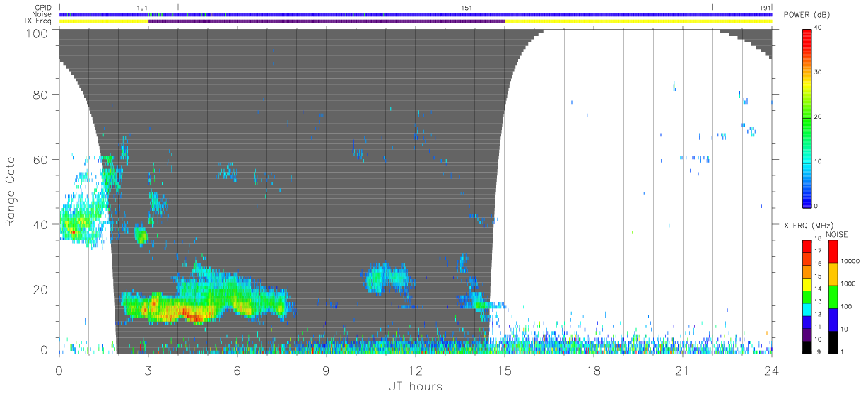Screen dimensions: 868x401
Task: Click the 60 tick on Range Gate axis
Action: pos(41,159)
